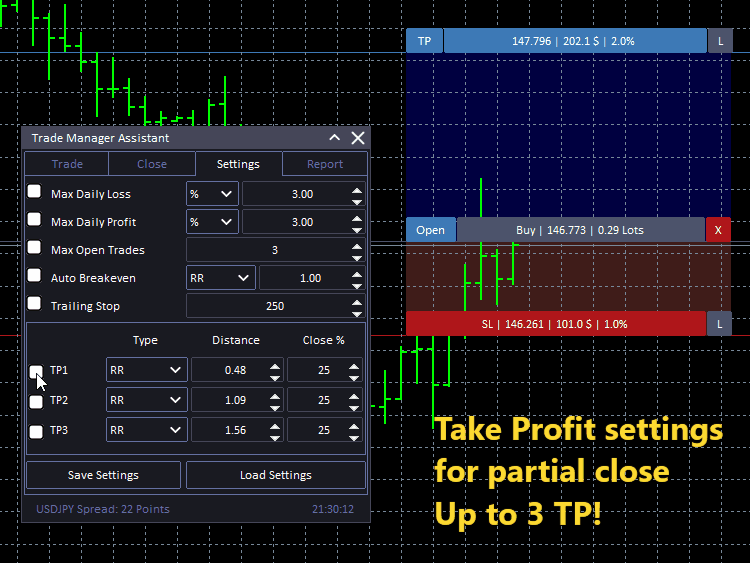Click the L button beside SL line
The width and height of the screenshot is (750, 563).
click(x=719, y=324)
